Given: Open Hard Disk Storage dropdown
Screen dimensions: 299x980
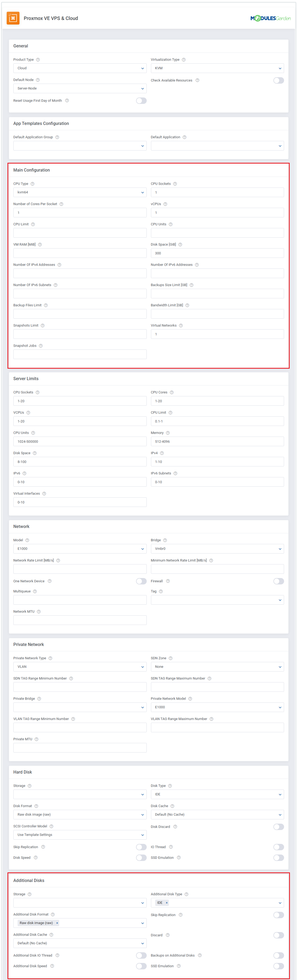Looking at the screenshot, I should pos(80,794).
